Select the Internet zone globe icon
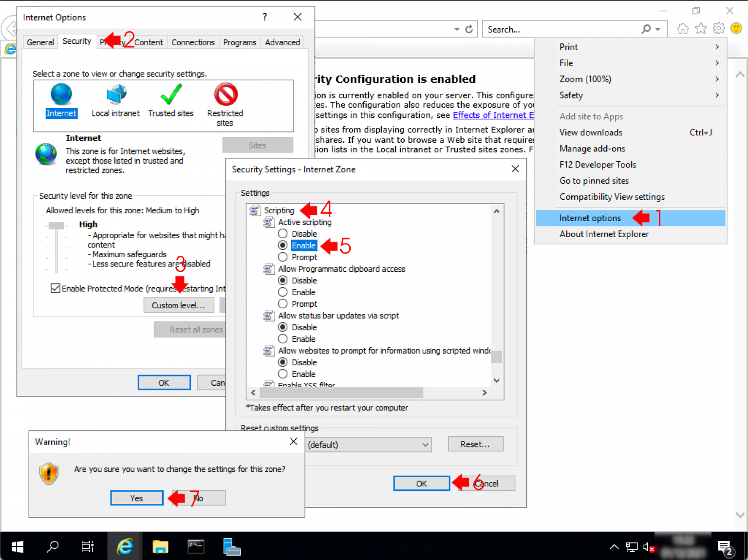Screen dimensions: 748x560 click(61, 94)
